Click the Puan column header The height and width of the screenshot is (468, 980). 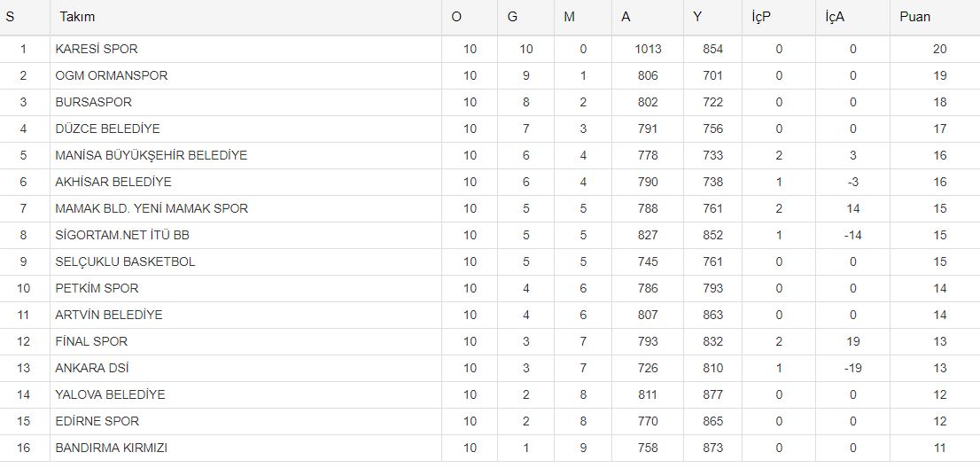914,17
